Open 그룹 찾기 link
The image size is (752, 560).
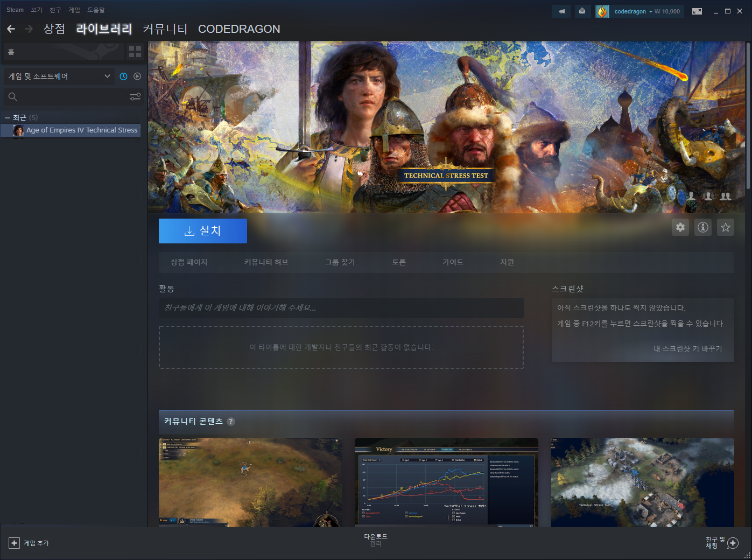click(340, 262)
